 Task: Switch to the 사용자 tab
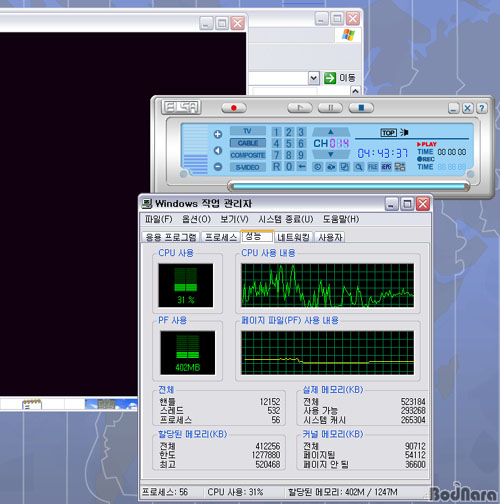click(330, 237)
